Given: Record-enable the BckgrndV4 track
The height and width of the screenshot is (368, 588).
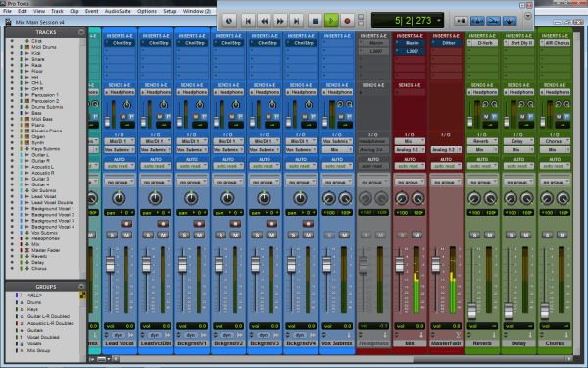Looking at the screenshot, I should pos(308,224).
